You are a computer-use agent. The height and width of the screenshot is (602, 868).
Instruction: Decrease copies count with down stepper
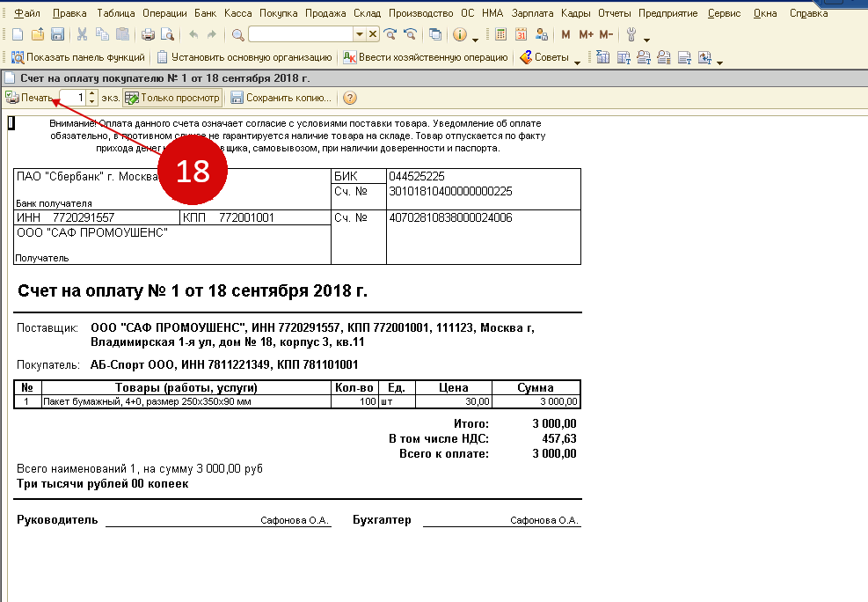click(91, 102)
